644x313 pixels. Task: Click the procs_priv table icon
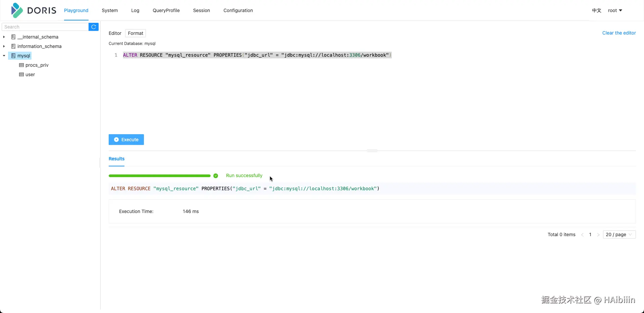[x=21, y=65]
